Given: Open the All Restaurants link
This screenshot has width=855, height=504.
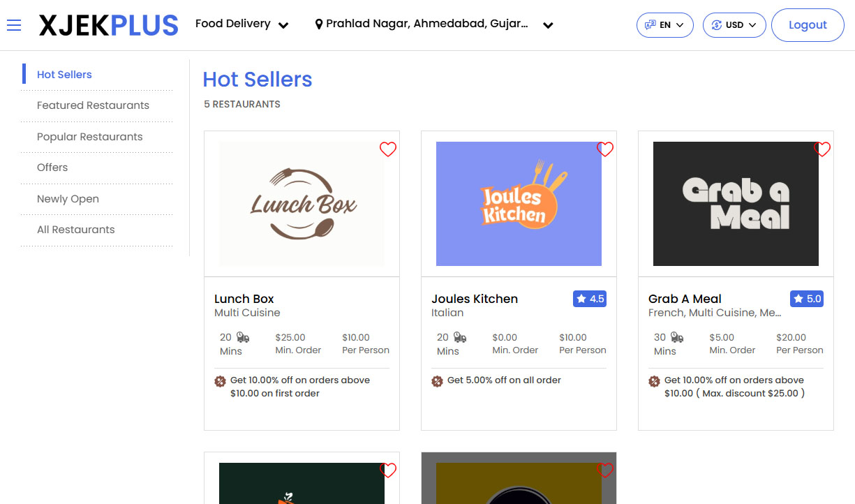Looking at the screenshot, I should (75, 229).
